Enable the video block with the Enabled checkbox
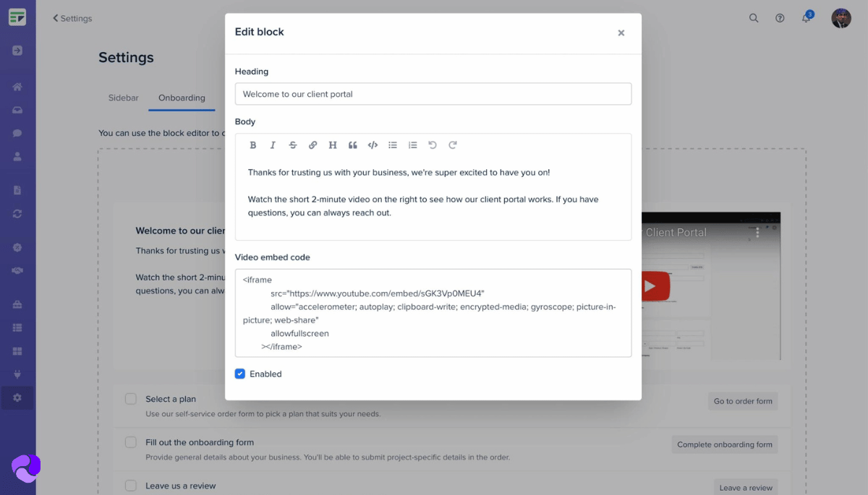 [x=239, y=374]
